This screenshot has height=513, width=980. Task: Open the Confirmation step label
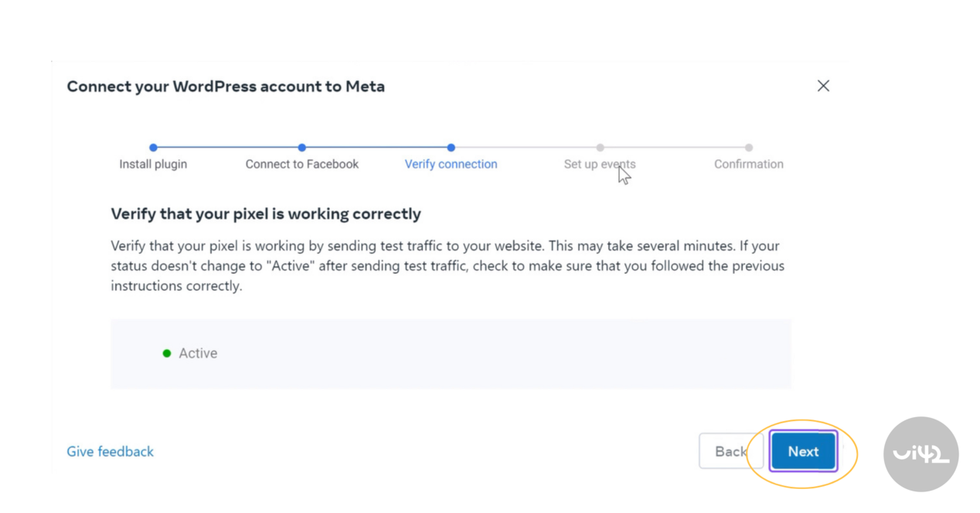[x=748, y=164]
